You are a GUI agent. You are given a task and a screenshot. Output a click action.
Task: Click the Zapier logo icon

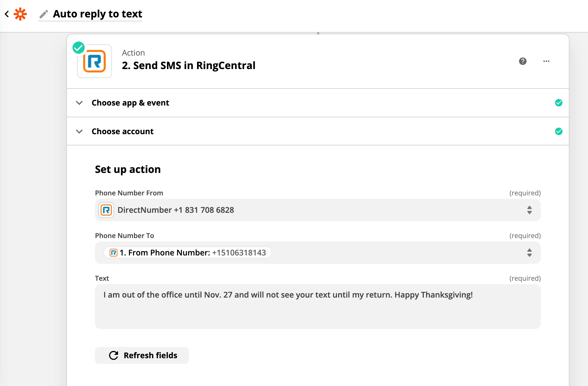[x=20, y=14]
